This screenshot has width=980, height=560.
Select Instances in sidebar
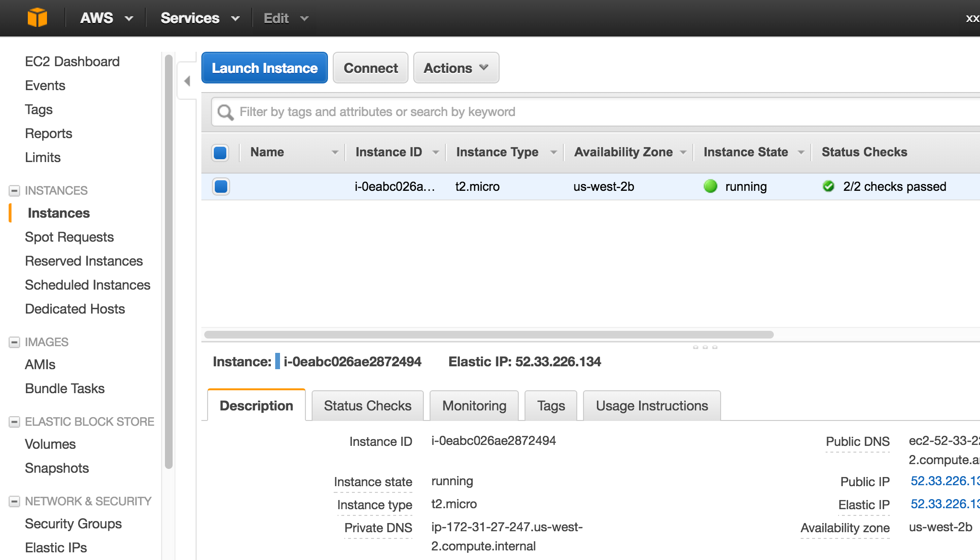tap(59, 213)
